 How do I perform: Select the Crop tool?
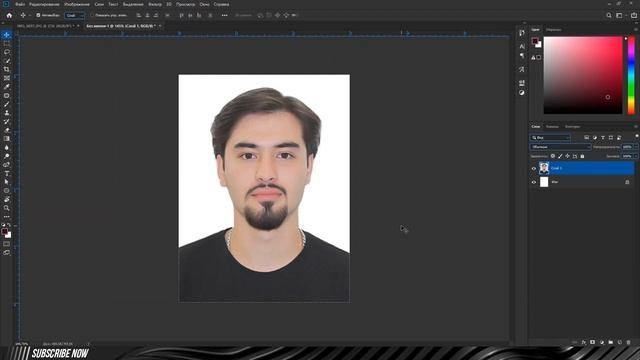(x=7, y=69)
